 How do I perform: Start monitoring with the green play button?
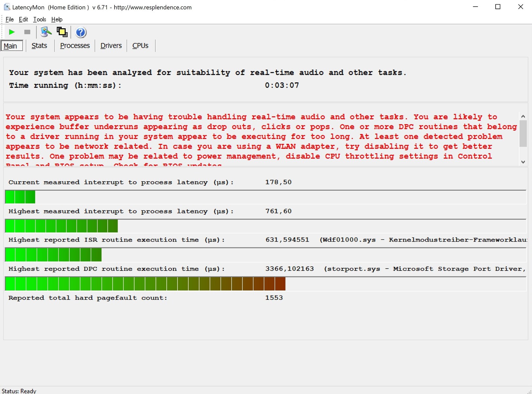pyautogui.click(x=12, y=32)
